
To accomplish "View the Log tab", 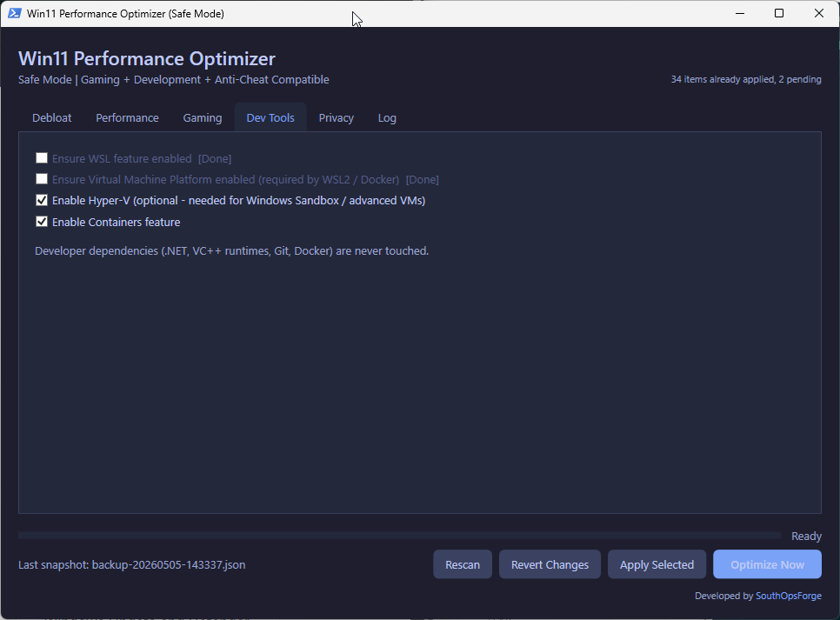I will click(x=387, y=118).
